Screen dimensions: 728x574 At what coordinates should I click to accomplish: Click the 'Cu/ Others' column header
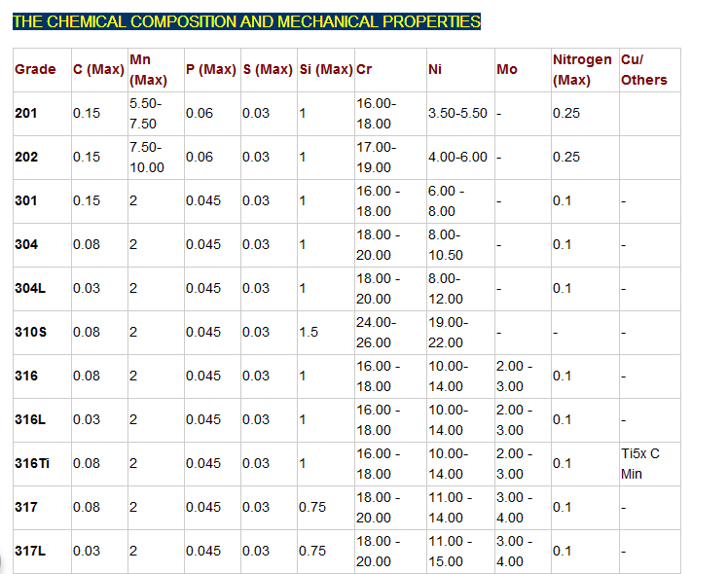point(644,70)
